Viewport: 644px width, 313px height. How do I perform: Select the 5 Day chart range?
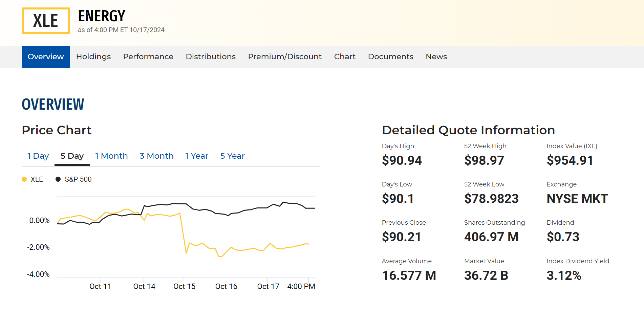click(x=72, y=156)
